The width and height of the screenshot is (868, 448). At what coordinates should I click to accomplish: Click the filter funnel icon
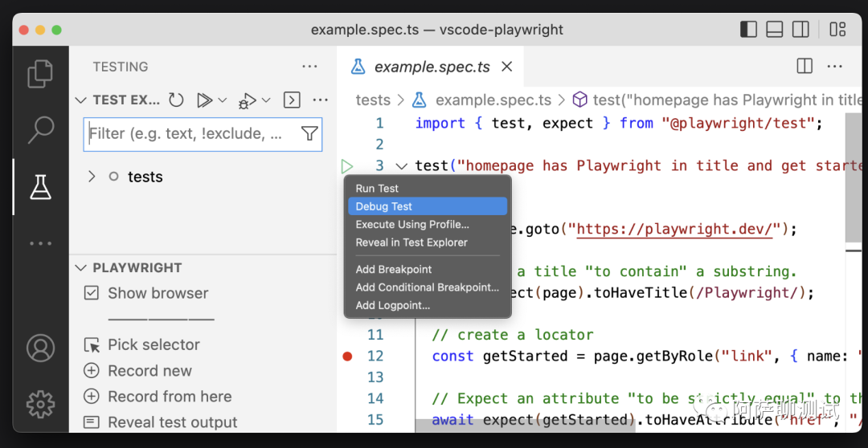[309, 133]
